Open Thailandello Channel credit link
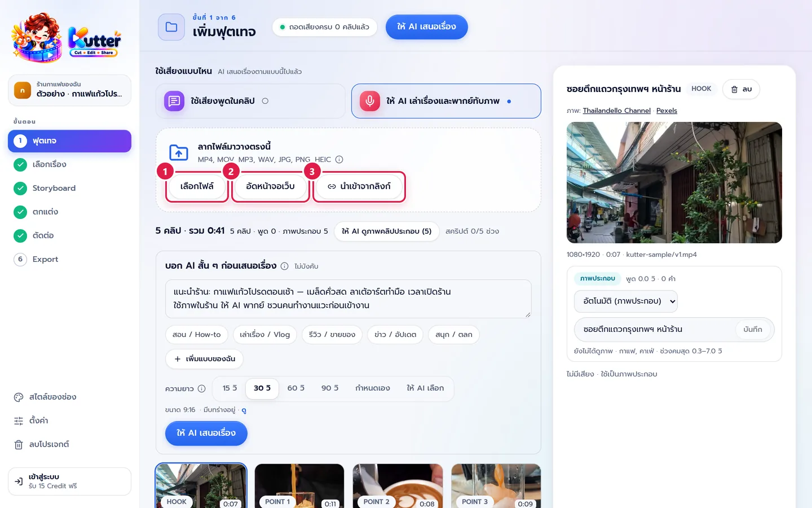The width and height of the screenshot is (812, 508). (x=616, y=111)
